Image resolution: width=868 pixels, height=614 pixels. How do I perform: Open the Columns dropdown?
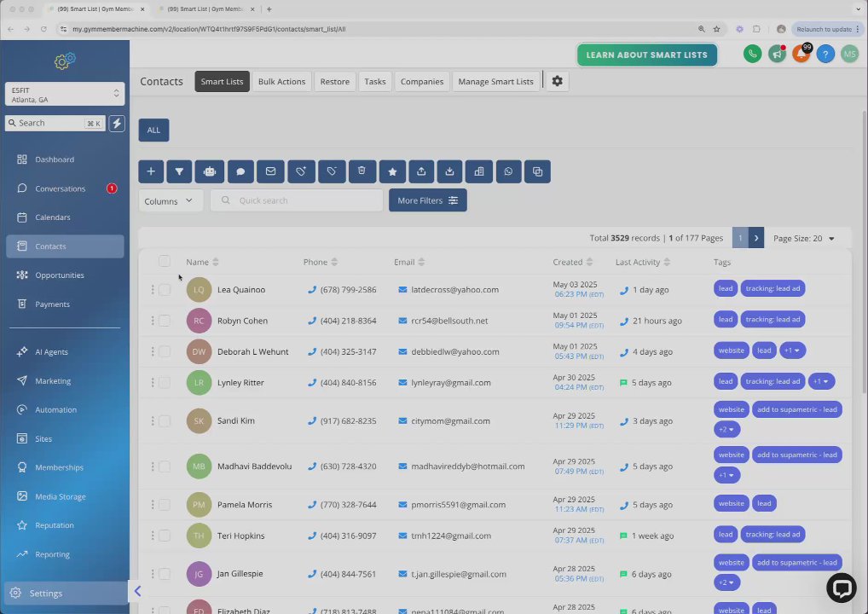(171, 201)
